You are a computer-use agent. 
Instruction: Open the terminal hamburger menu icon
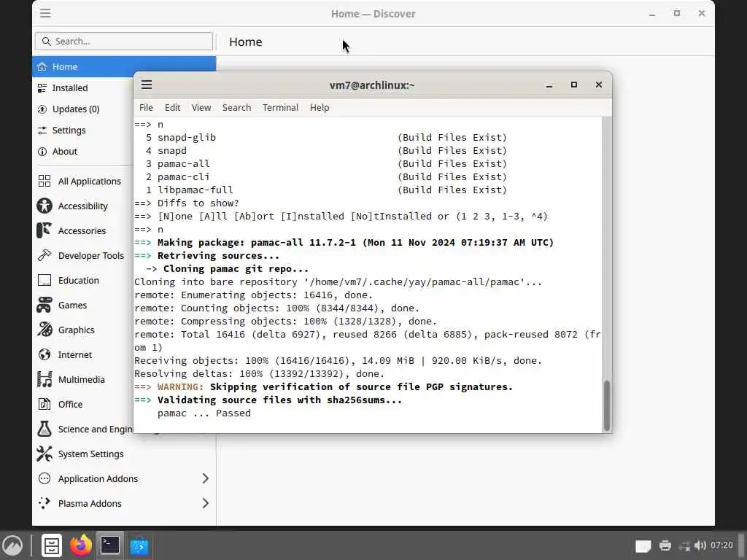(x=146, y=85)
